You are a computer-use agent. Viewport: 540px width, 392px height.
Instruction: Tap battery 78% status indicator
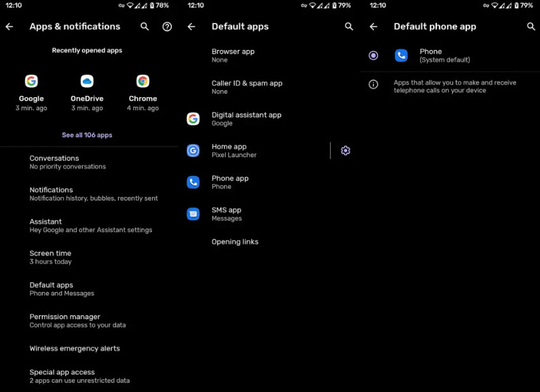pyautogui.click(x=160, y=5)
